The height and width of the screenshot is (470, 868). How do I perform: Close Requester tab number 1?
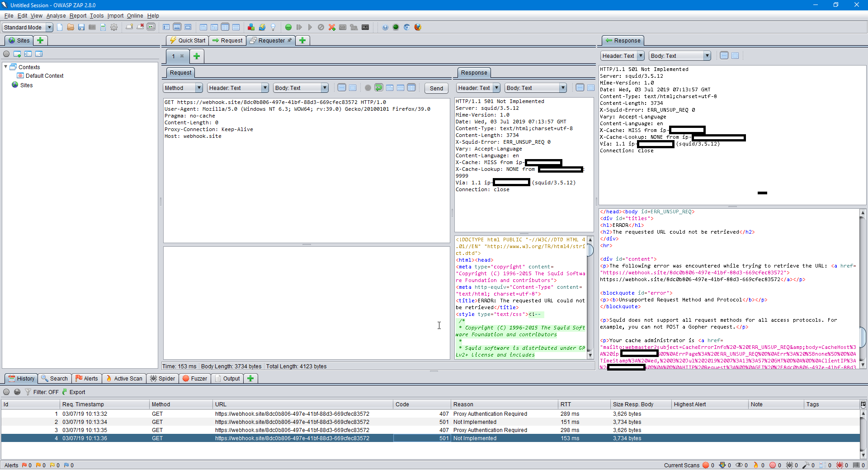pos(182,56)
